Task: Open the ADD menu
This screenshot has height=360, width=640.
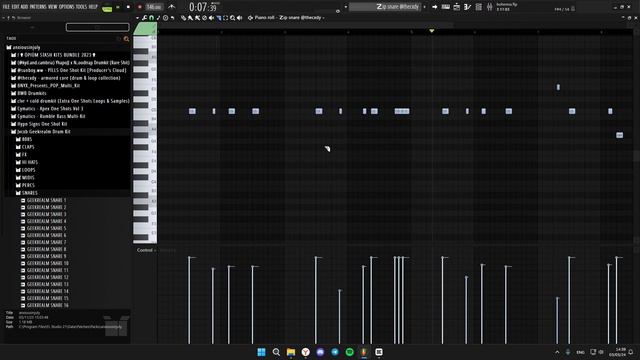Action: [x=24, y=7]
